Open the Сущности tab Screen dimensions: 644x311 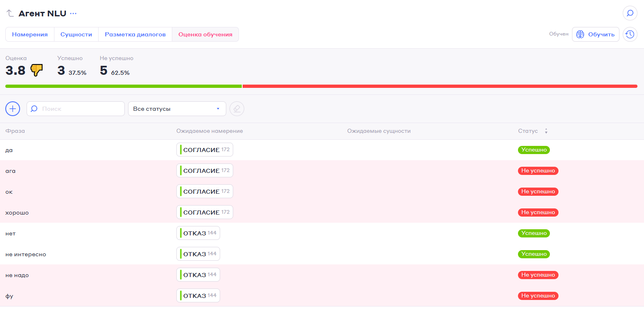pyautogui.click(x=76, y=34)
